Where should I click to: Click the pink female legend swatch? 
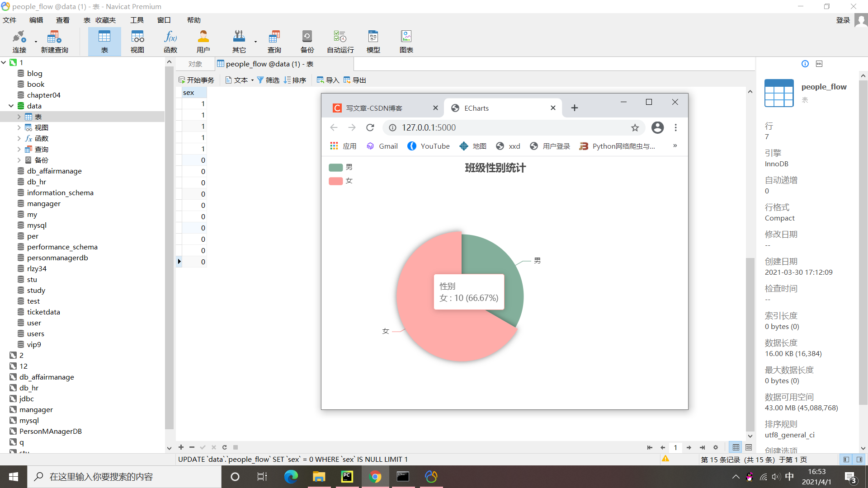[x=336, y=181]
